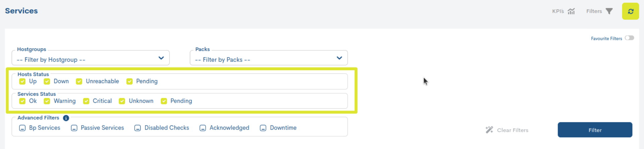The image size is (644, 149).
Task: Enable the Acknowledged advanced filter
Action: 203,128
